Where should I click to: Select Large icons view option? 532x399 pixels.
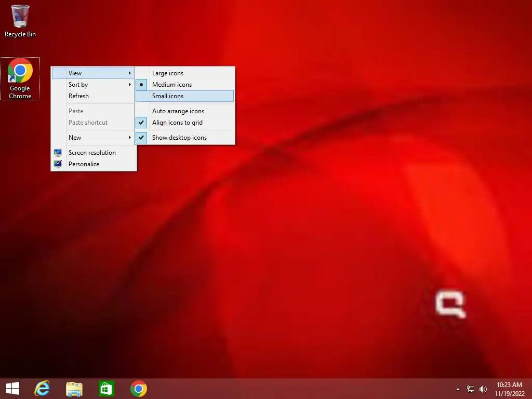(x=184, y=73)
